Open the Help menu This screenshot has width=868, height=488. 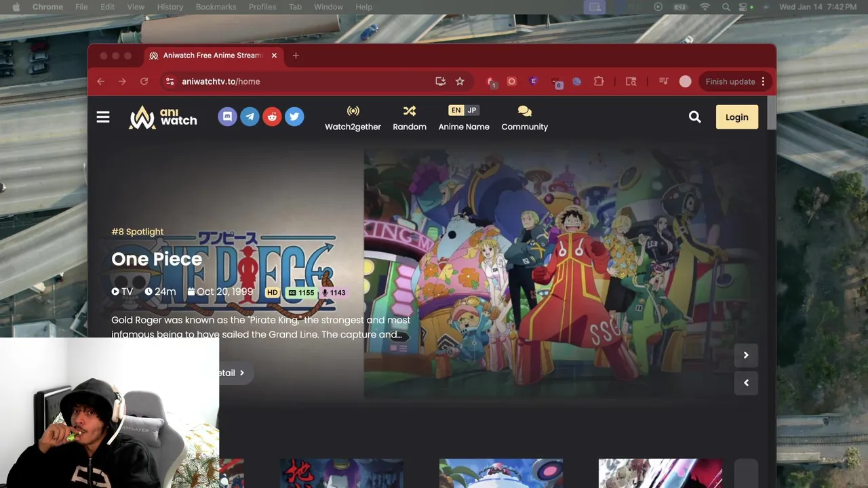click(364, 7)
